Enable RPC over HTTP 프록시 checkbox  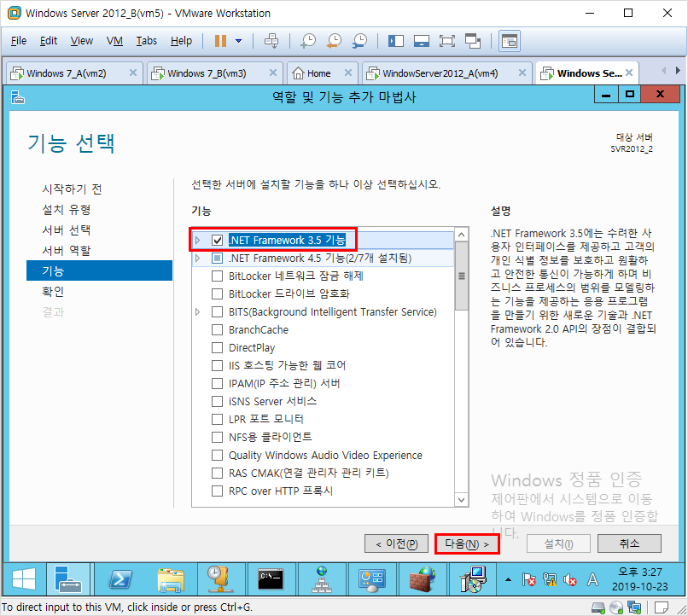[217, 491]
